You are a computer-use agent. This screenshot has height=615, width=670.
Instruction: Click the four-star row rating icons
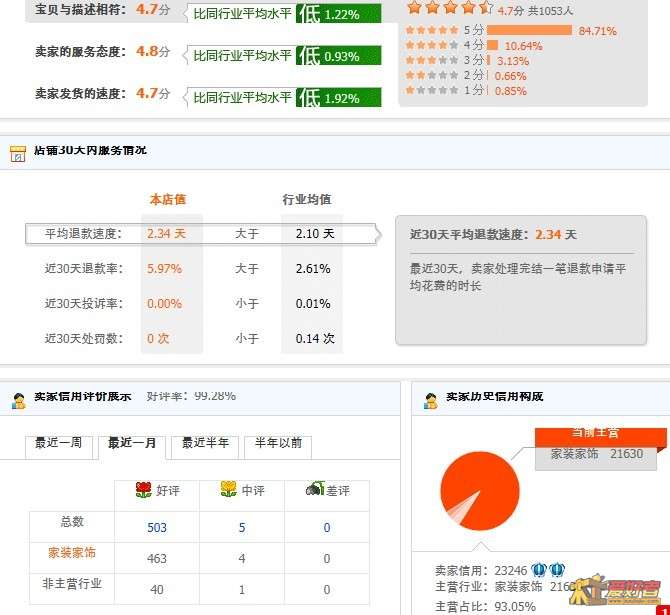(432, 45)
